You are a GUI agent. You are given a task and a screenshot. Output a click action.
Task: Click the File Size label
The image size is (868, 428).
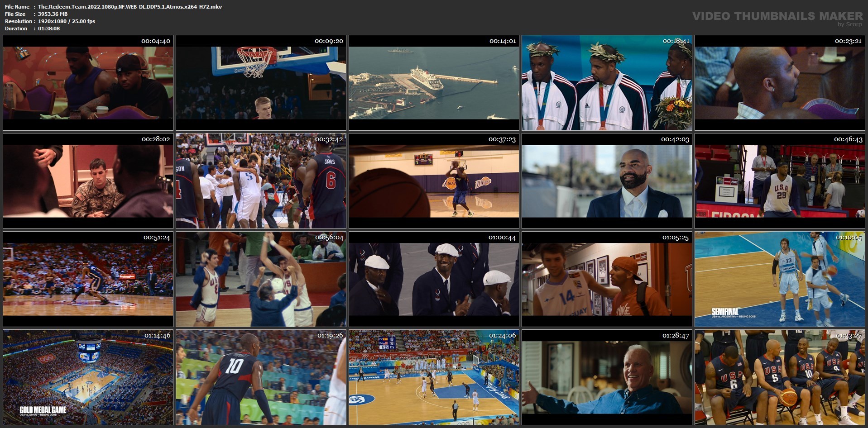point(15,14)
